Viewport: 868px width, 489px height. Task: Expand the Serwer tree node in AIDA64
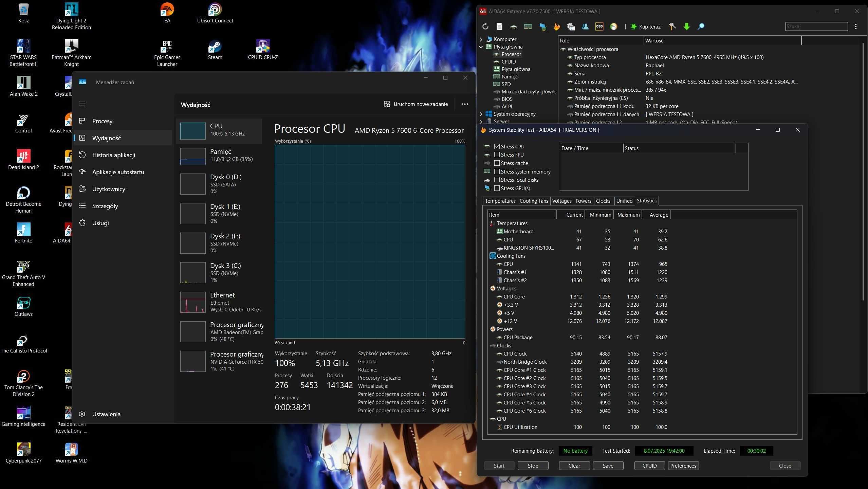pyautogui.click(x=481, y=121)
